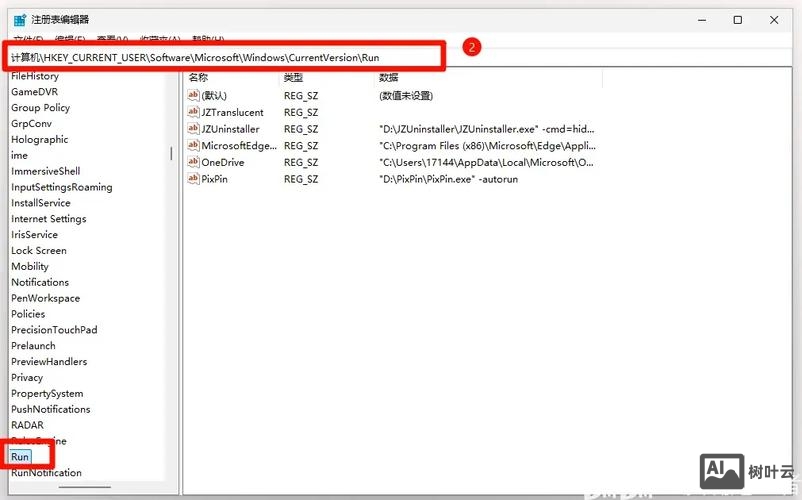Viewport: 802px width, 500px height.
Task: Click the (数值未设置) data cell
Action: (406, 96)
